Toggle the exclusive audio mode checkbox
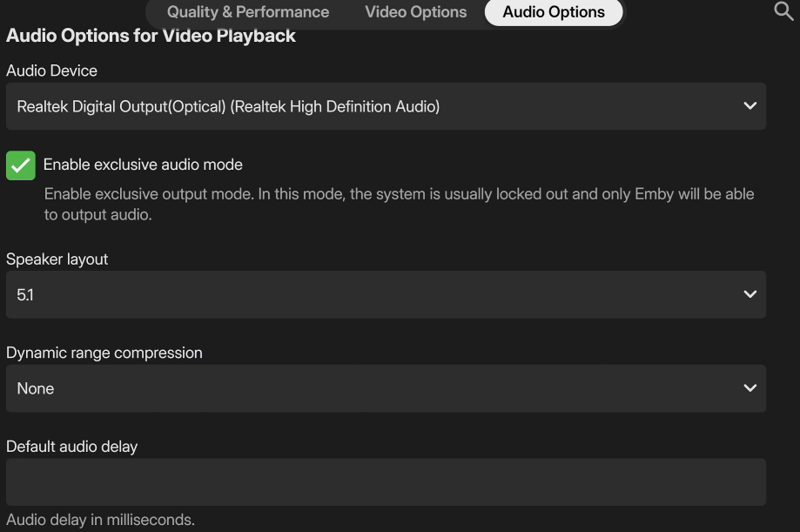The height and width of the screenshot is (532, 800). (20, 165)
